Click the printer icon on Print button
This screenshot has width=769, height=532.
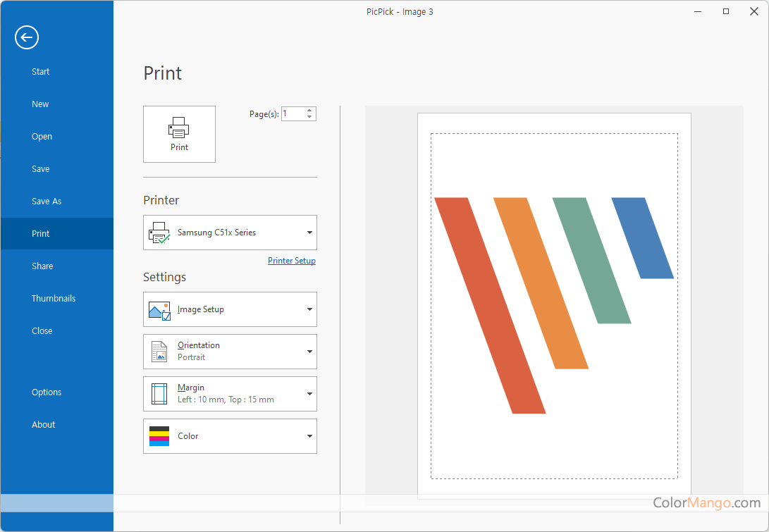click(179, 128)
